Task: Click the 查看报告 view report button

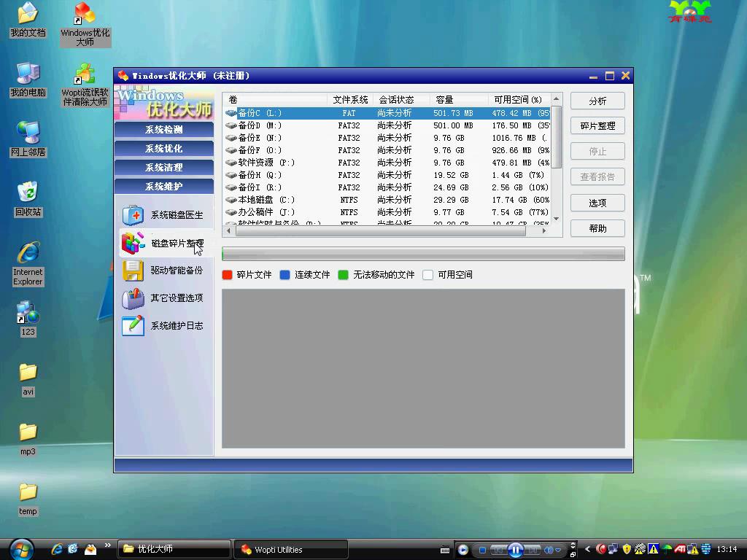Action: click(x=597, y=177)
